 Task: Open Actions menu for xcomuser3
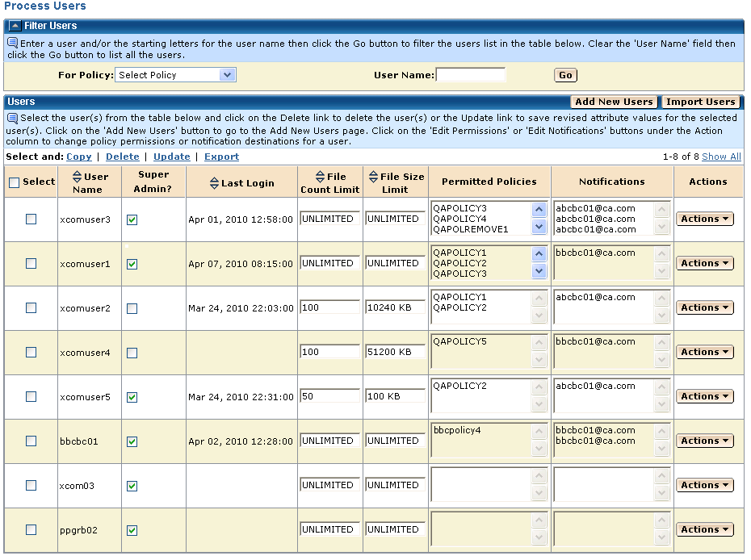tap(704, 219)
